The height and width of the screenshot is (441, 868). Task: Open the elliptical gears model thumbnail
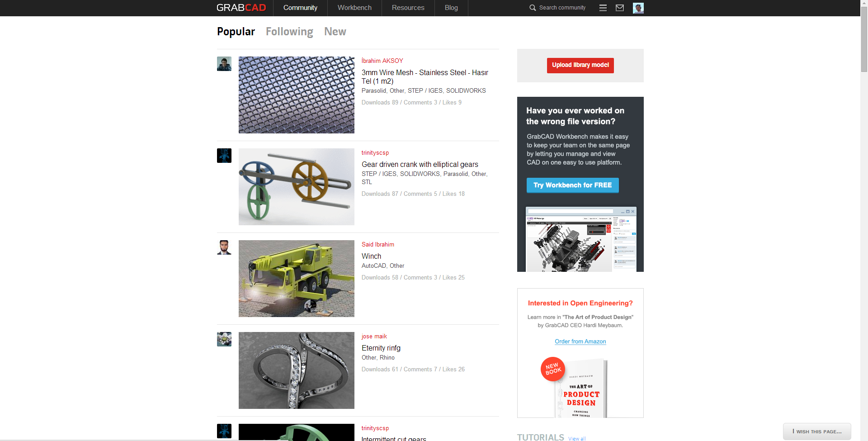tap(297, 187)
